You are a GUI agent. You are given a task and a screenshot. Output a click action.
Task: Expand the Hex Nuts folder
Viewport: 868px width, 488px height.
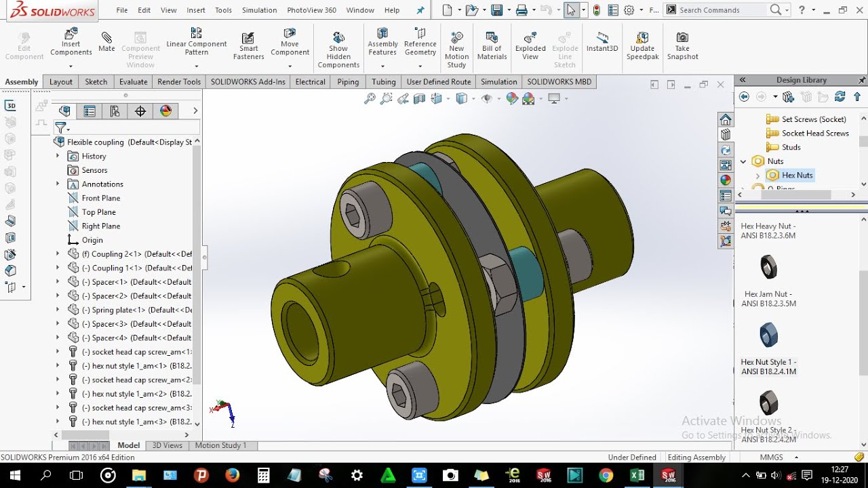click(758, 176)
